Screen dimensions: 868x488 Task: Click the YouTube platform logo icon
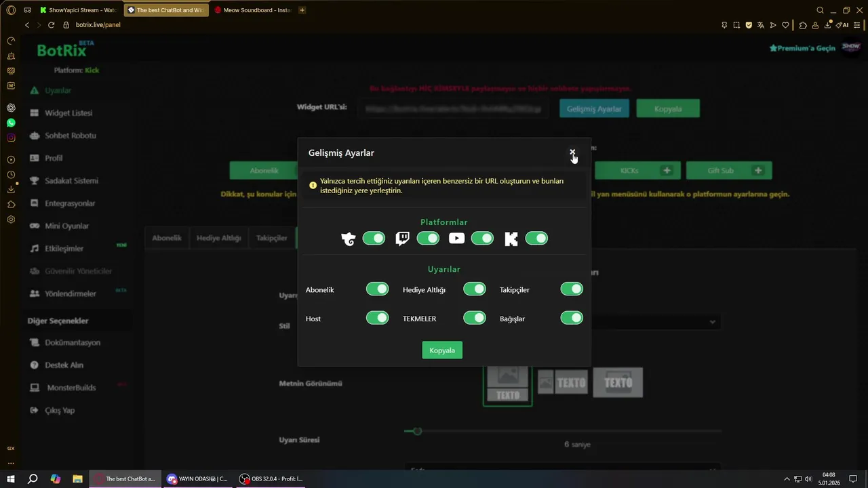pyautogui.click(x=456, y=238)
